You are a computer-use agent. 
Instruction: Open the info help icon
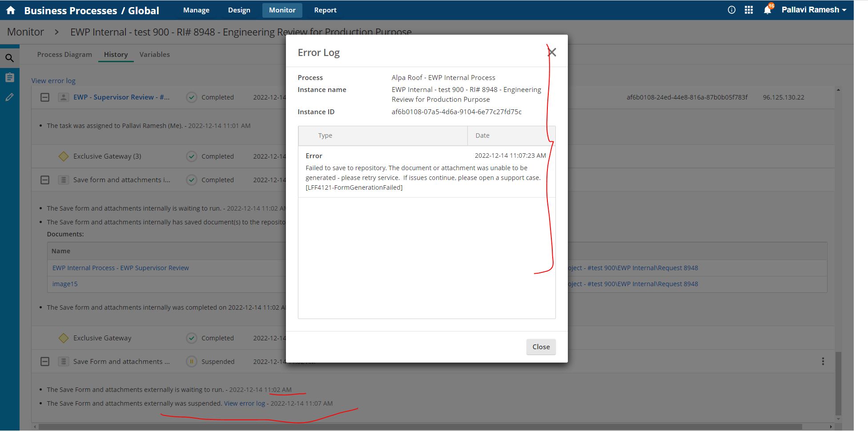click(731, 10)
